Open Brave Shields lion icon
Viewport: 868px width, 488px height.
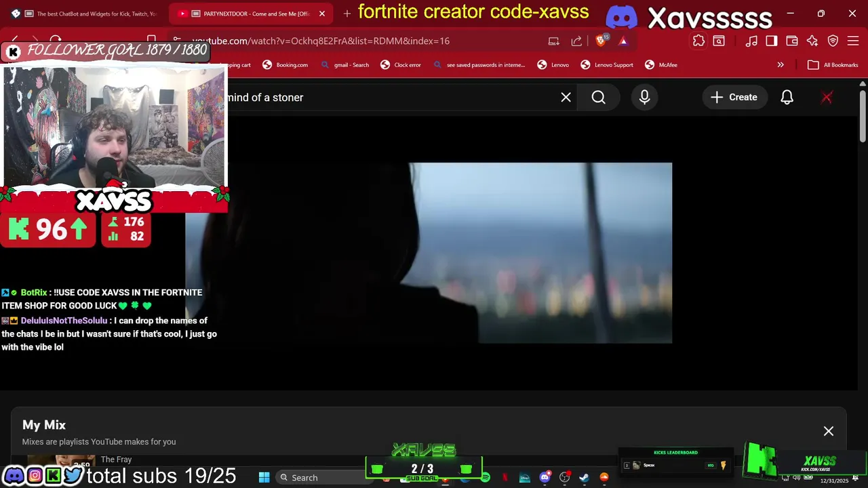601,41
